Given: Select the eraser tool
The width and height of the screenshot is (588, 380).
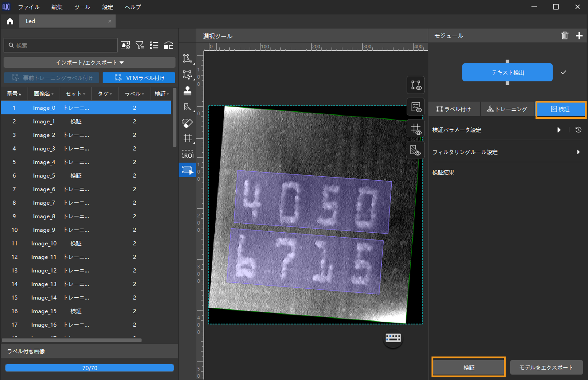Looking at the screenshot, I should coord(187,122).
